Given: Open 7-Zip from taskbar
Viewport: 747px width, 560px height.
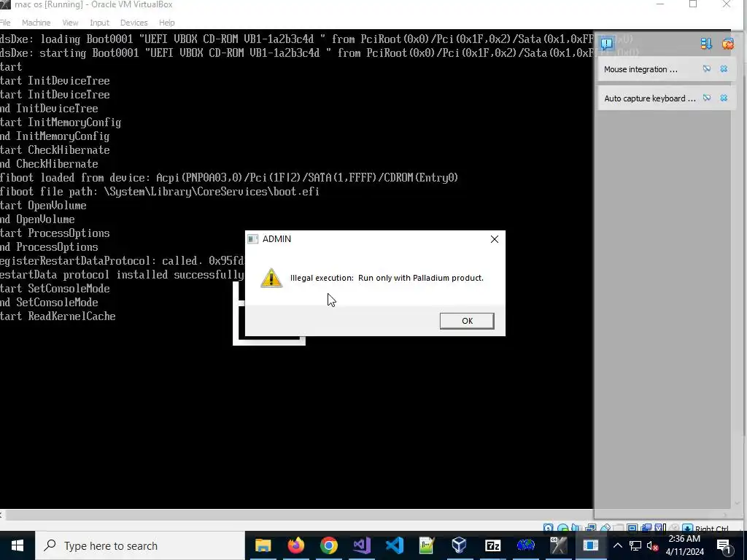Looking at the screenshot, I should [492, 545].
